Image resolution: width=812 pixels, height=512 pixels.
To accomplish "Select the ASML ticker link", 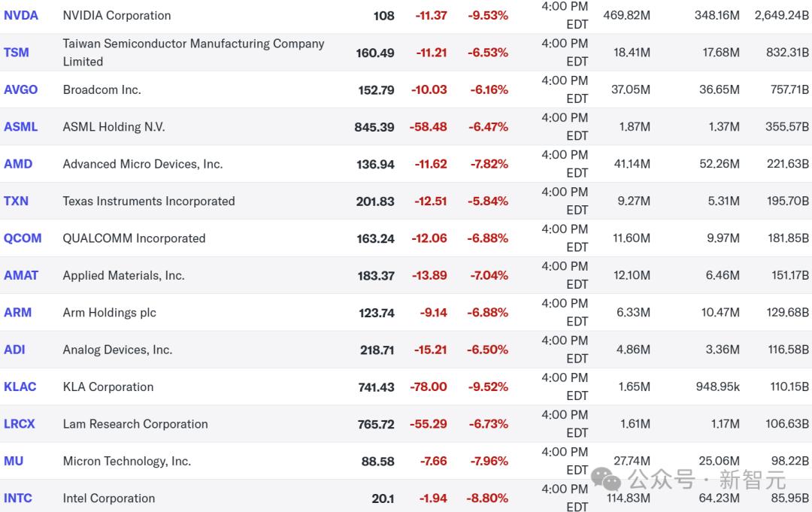I will pos(21,127).
